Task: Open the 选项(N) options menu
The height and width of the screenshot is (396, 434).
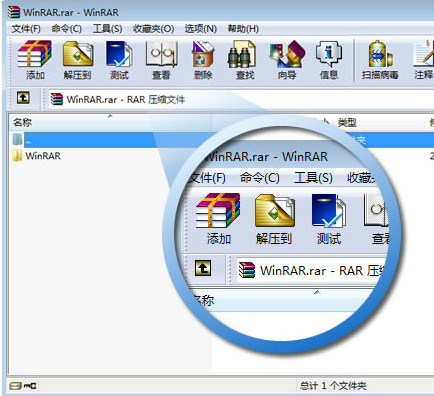Action: tap(201, 29)
